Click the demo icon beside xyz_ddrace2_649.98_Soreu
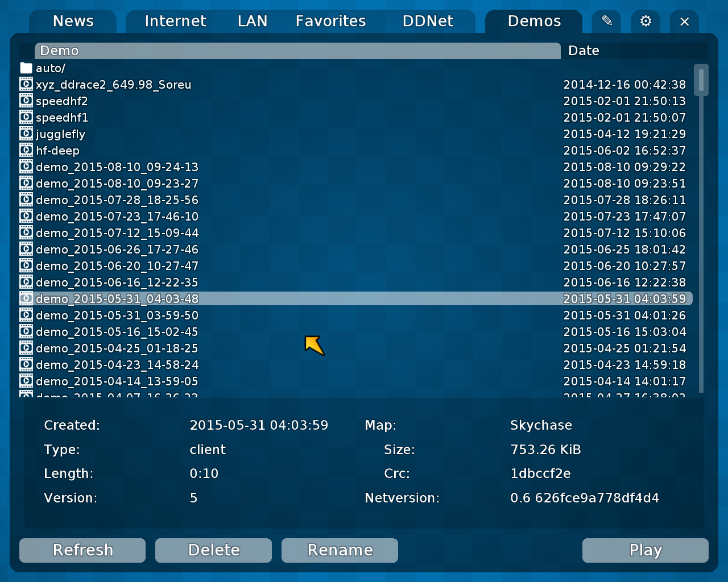The height and width of the screenshot is (582, 728). 26,84
